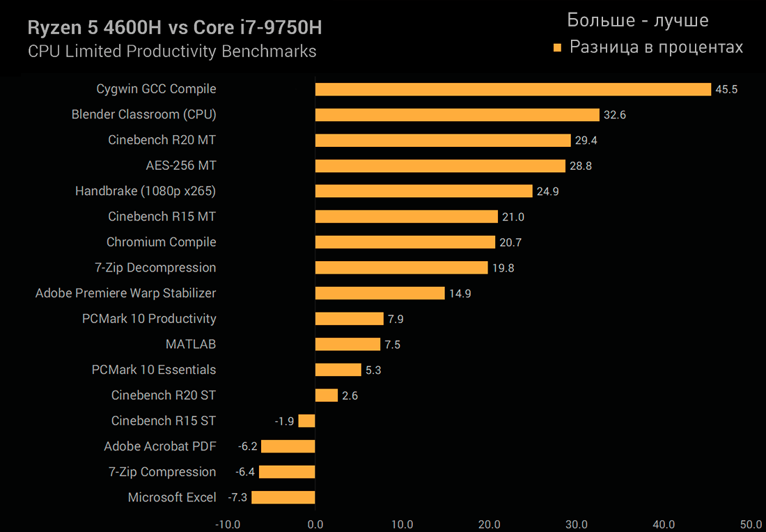
Task: Click the AES-256 MT bar
Action: click(x=440, y=166)
